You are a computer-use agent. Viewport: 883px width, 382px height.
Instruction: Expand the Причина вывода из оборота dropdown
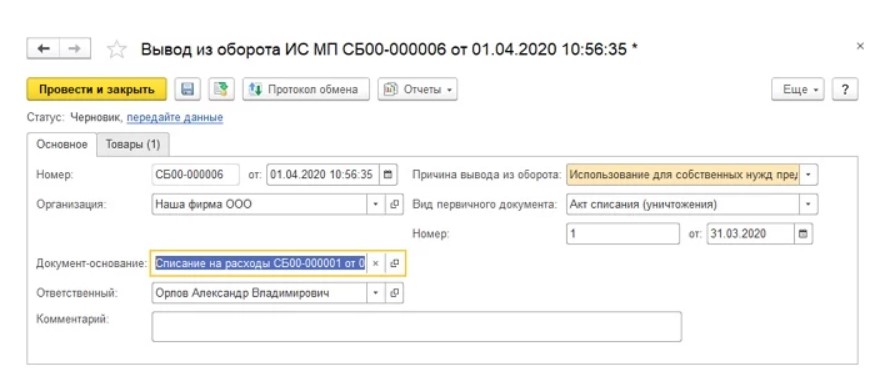809,175
